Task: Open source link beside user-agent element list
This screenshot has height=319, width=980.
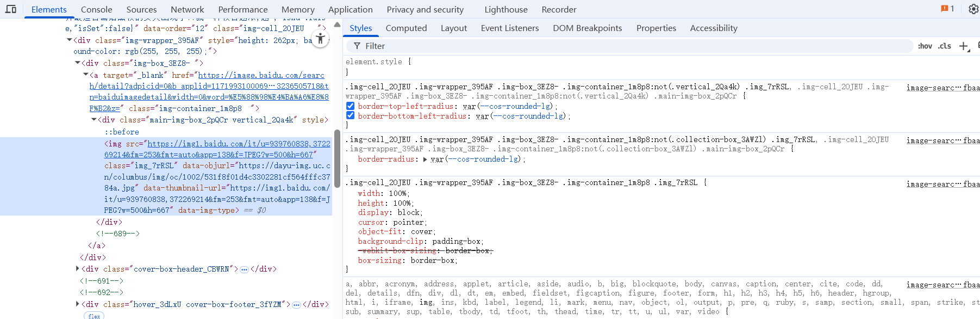Action: (x=943, y=285)
